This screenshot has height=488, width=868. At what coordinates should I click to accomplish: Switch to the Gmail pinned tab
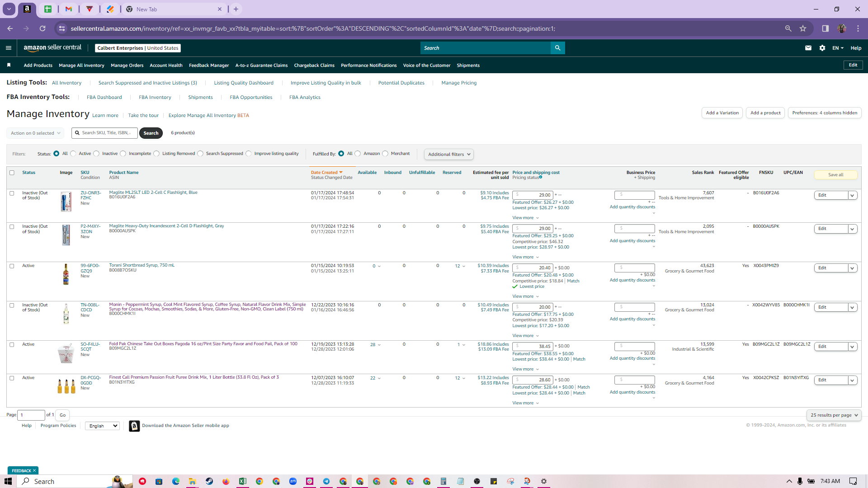(x=69, y=9)
